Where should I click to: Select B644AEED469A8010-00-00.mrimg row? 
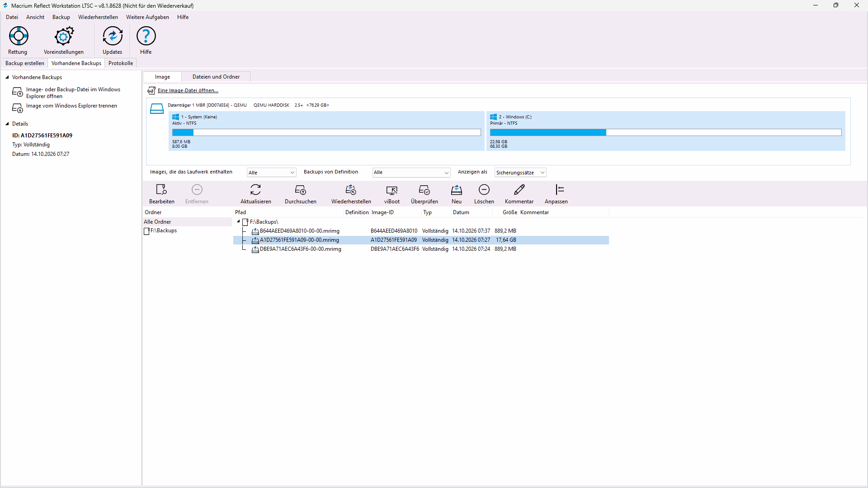tap(421, 231)
